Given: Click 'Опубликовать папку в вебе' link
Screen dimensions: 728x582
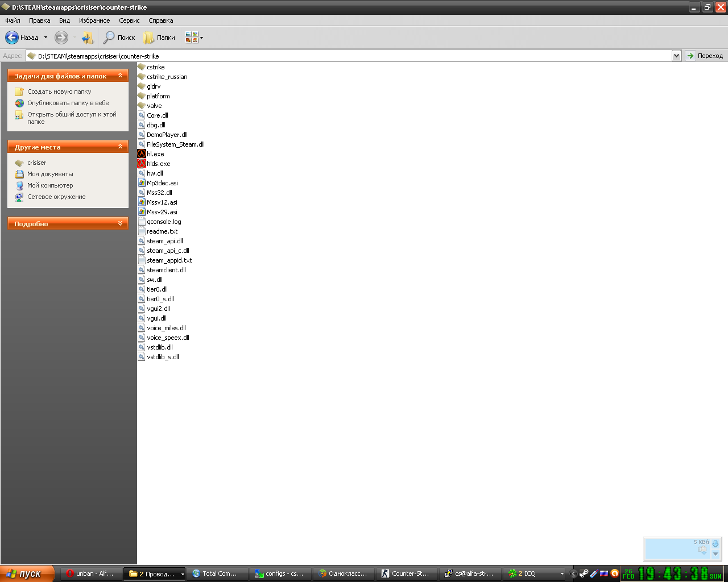Looking at the screenshot, I should 68,103.
